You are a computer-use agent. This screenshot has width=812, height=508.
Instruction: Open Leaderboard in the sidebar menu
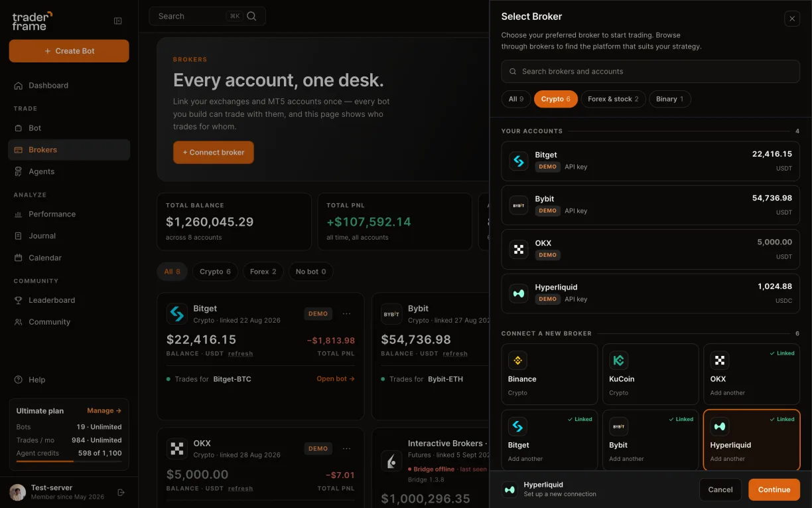(69, 300)
